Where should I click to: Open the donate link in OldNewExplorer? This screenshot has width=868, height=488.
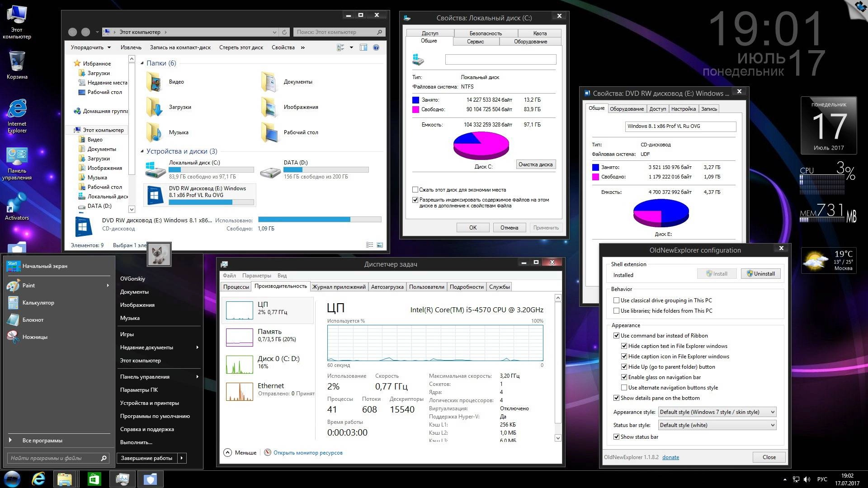670,457
